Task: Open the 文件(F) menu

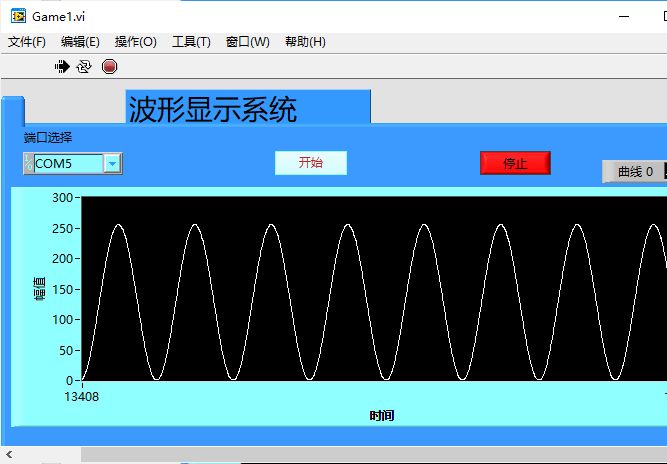Action: coord(27,42)
